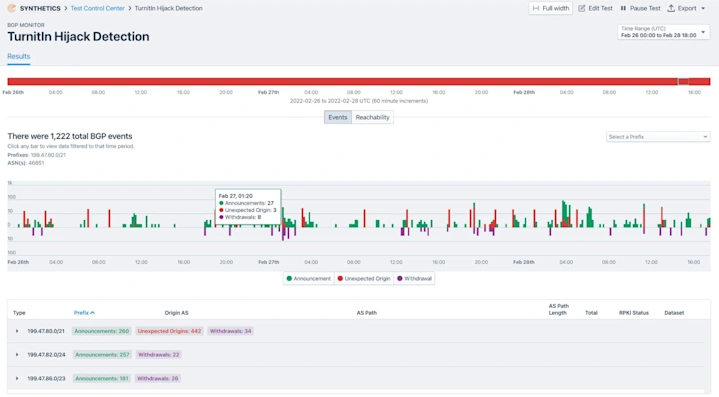Open the Select a Prefix dropdown
The image size is (719, 397).
click(x=658, y=137)
